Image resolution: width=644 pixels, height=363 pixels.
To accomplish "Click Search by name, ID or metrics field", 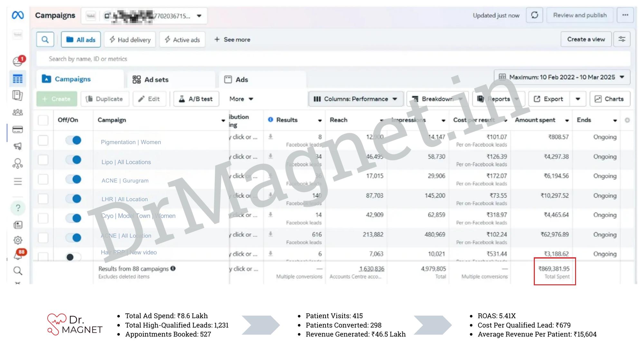I will pos(333,59).
